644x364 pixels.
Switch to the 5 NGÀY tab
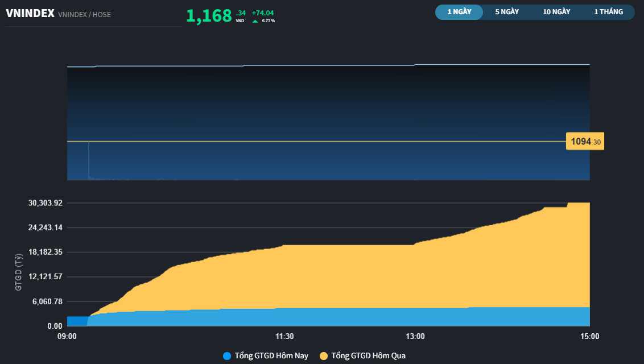click(x=507, y=12)
